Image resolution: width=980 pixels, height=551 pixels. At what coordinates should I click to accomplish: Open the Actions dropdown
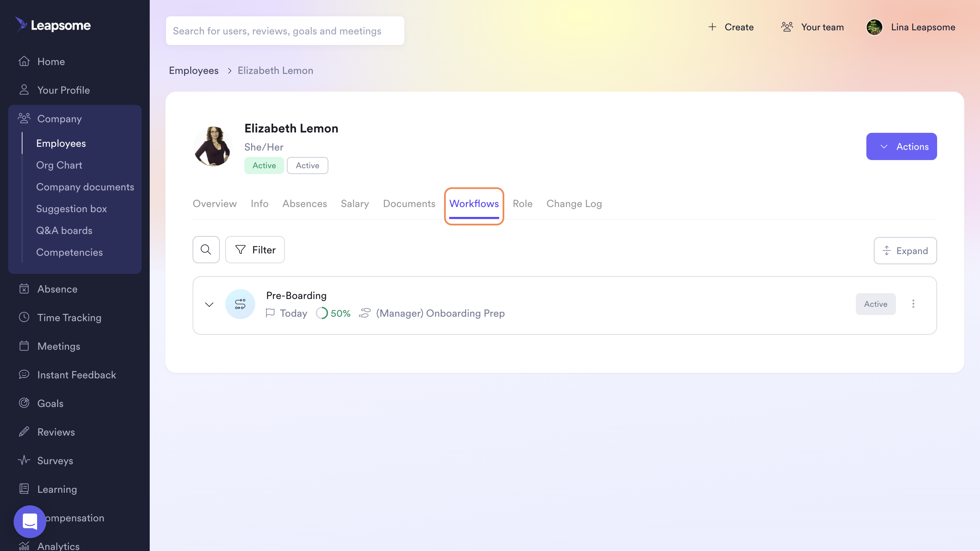pos(901,146)
